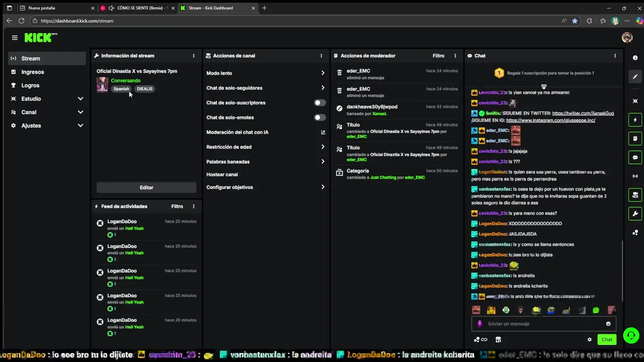Open the hamburger menu next to Kick logo
Image resolution: width=644 pixels, height=362 pixels.
(x=15, y=38)
